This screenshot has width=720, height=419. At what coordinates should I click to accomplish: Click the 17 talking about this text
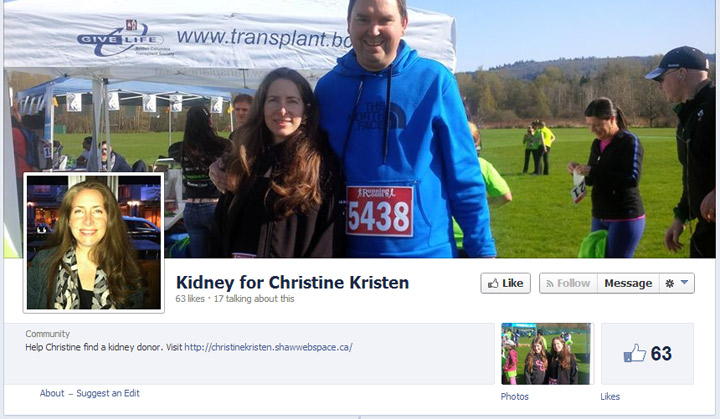[254, 299]
